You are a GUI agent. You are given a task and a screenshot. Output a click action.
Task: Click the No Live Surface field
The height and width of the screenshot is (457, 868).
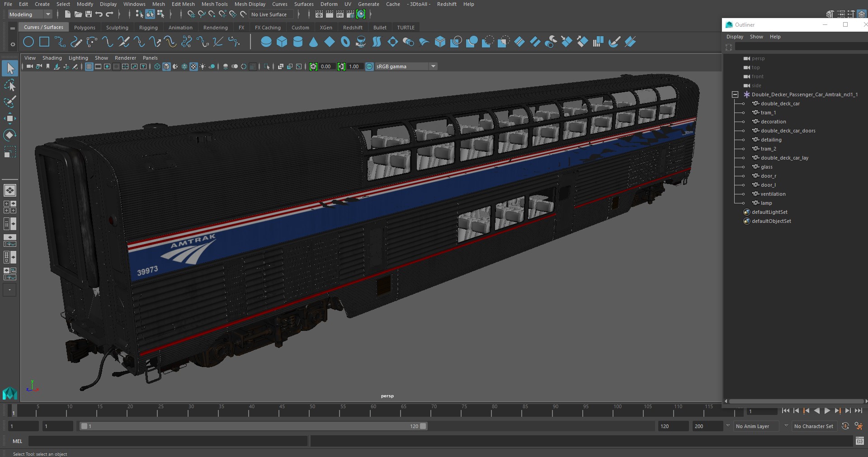tap(271, 14)
